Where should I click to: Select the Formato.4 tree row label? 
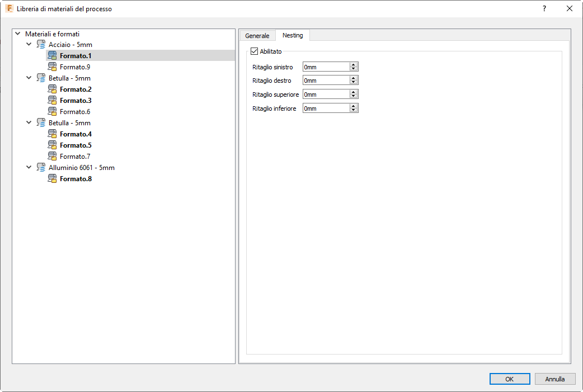tap(76, 134)
